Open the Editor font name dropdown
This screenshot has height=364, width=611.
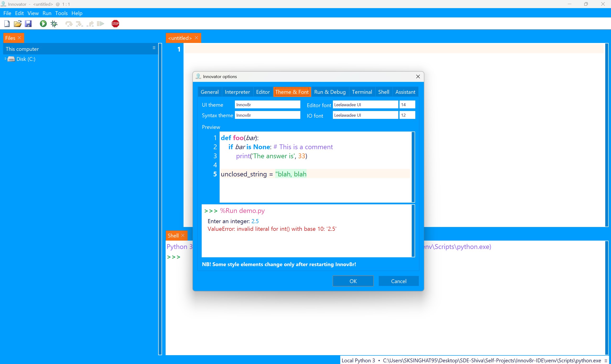click(365, 105)
